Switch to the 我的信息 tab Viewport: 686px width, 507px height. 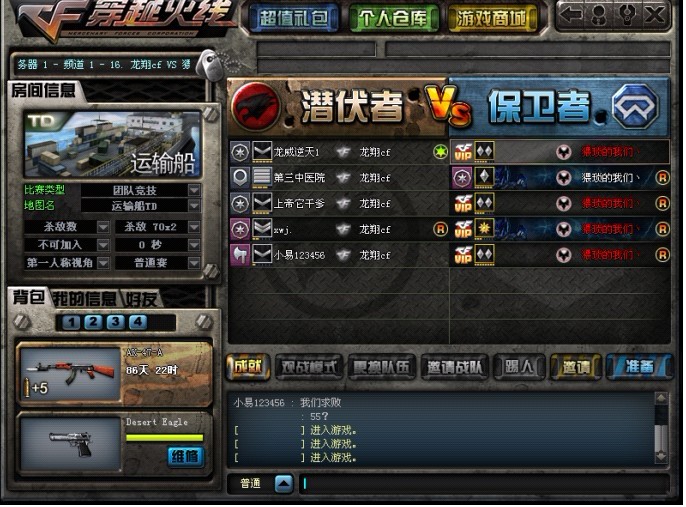point(85,299)
